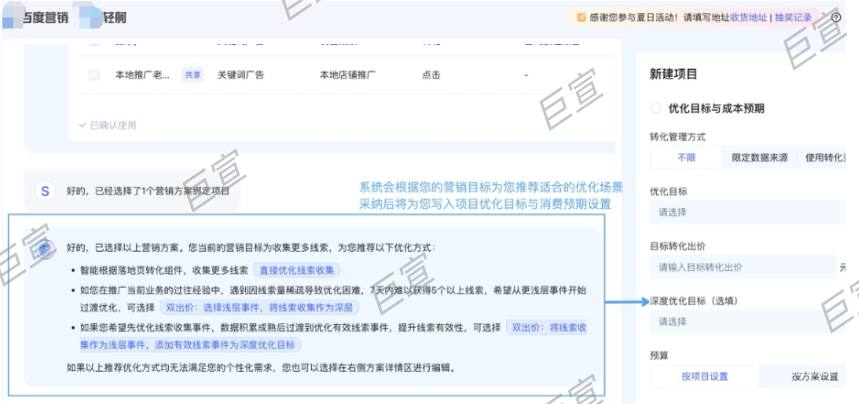Click the 共享 tag in the table row

(x=192, y=75)
